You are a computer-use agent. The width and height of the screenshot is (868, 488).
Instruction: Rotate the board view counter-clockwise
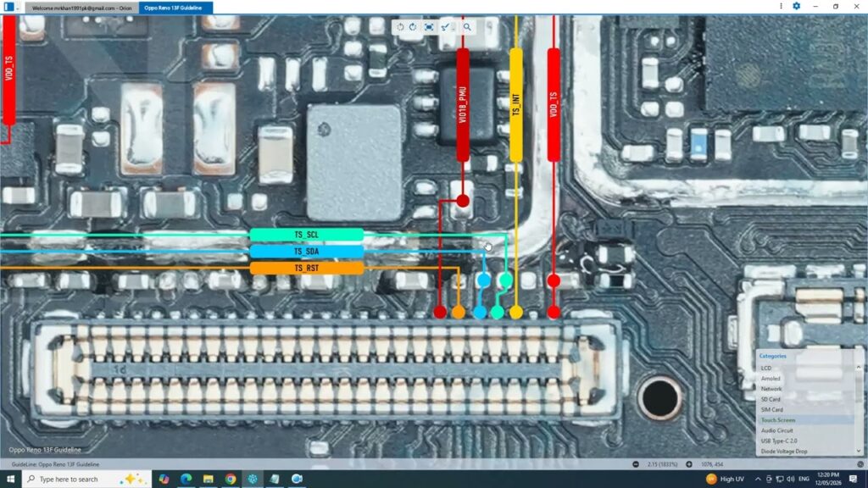(400, 27)
